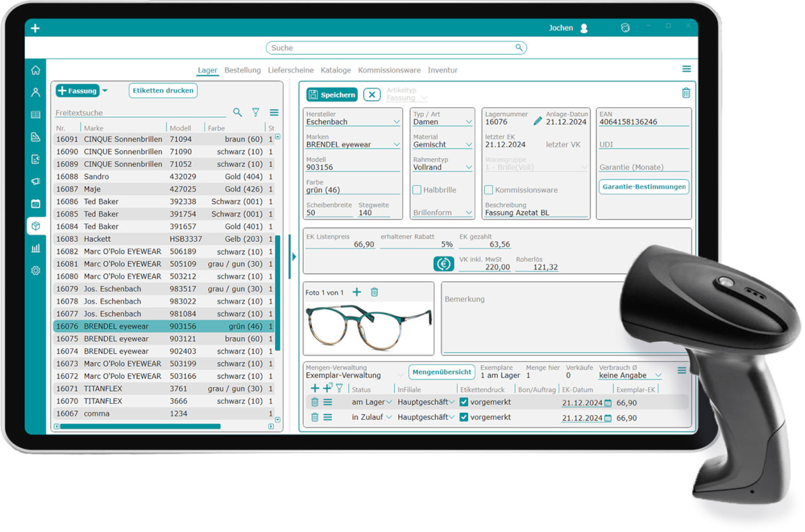Click the horizontal scrollbar under article list

coord(139,426)
